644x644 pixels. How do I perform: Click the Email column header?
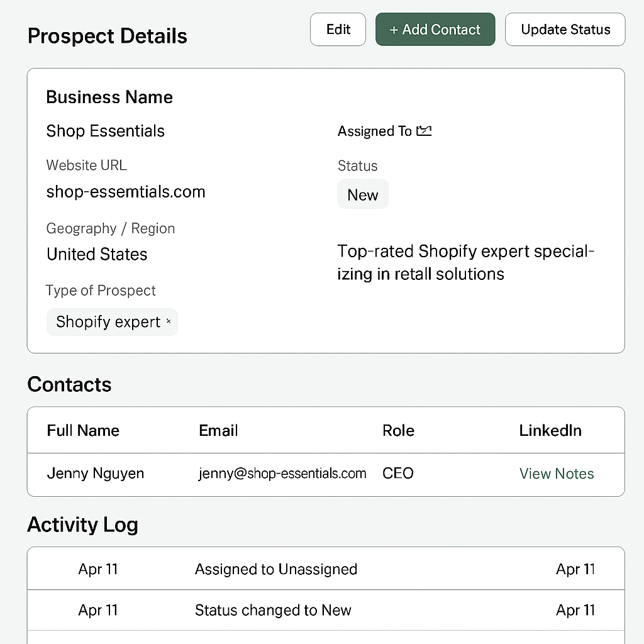coord(218,431)
